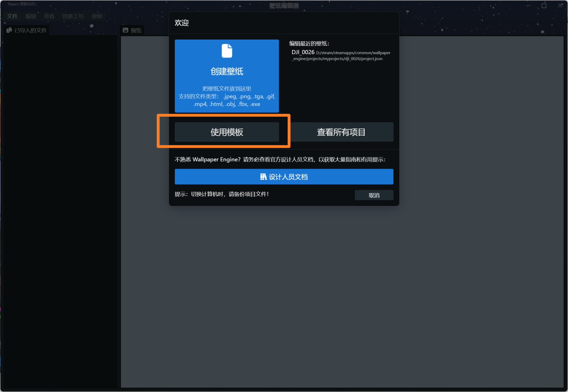The height and width of the screenshot is (392, 568).
Task: Select the 已导入的文件 imported files tab
Action: point(30,30)
